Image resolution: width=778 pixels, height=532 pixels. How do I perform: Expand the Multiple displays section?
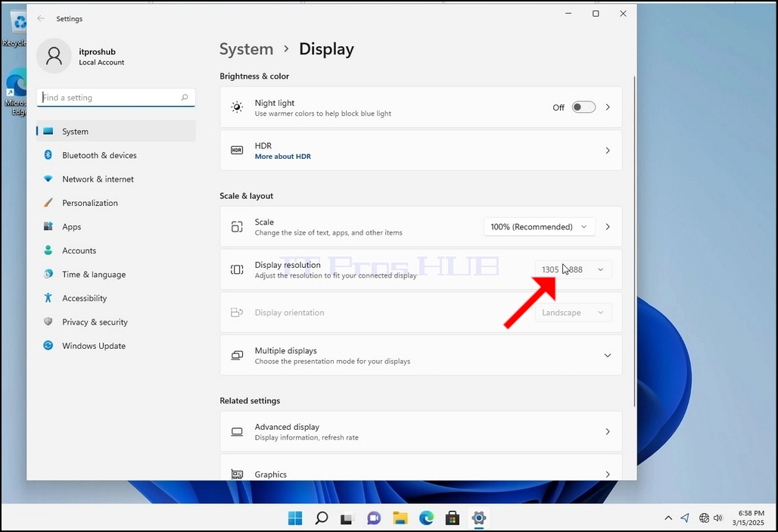pos(421,356)
